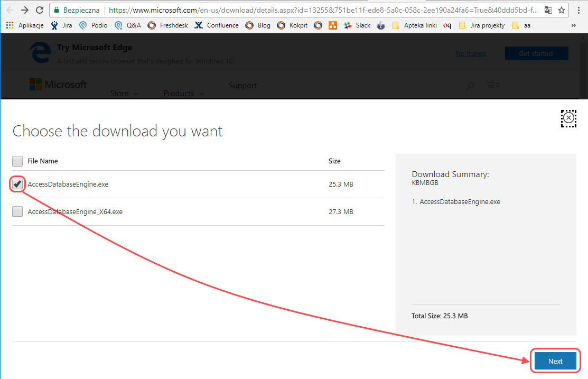Uncheck the AccessDatabaseEngine.exe checkbox
Screen dimensions: 588x379
(x=17, y=184)
